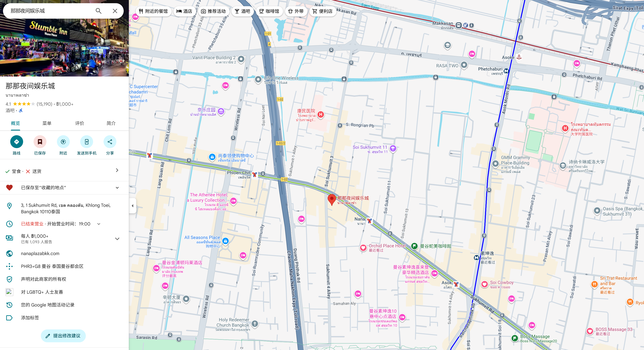644x350 pixels.
Task: Click the nearby (附近) icon
Action: (x=63, y=142)
